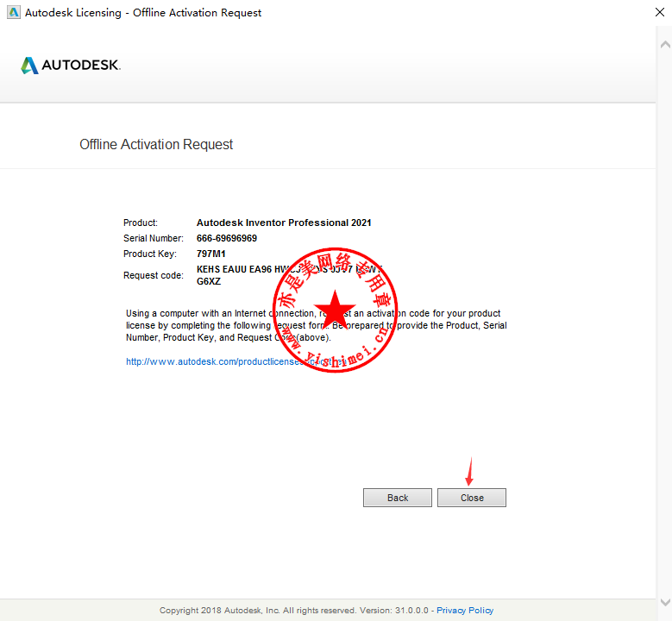
Task: Click the scrollbar down arrow
Action: [665, 602]
